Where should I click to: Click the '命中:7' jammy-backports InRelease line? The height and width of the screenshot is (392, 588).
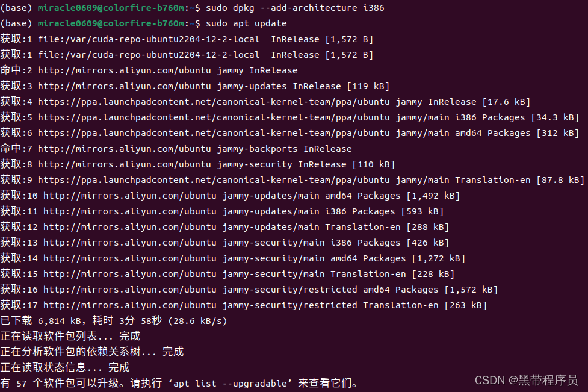pyautogui.click(x=176, y=149)
